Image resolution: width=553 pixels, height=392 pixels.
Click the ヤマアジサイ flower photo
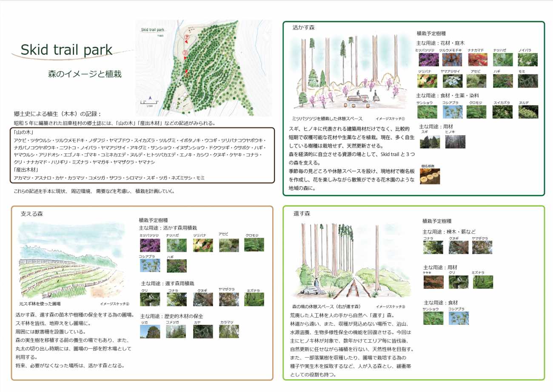coord(452,81)
